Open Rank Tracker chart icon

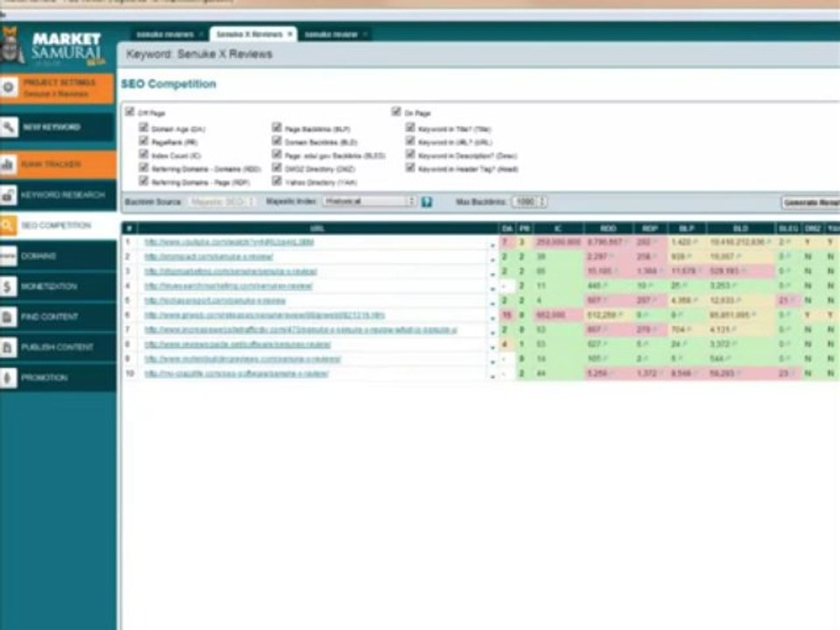(8, 164)
